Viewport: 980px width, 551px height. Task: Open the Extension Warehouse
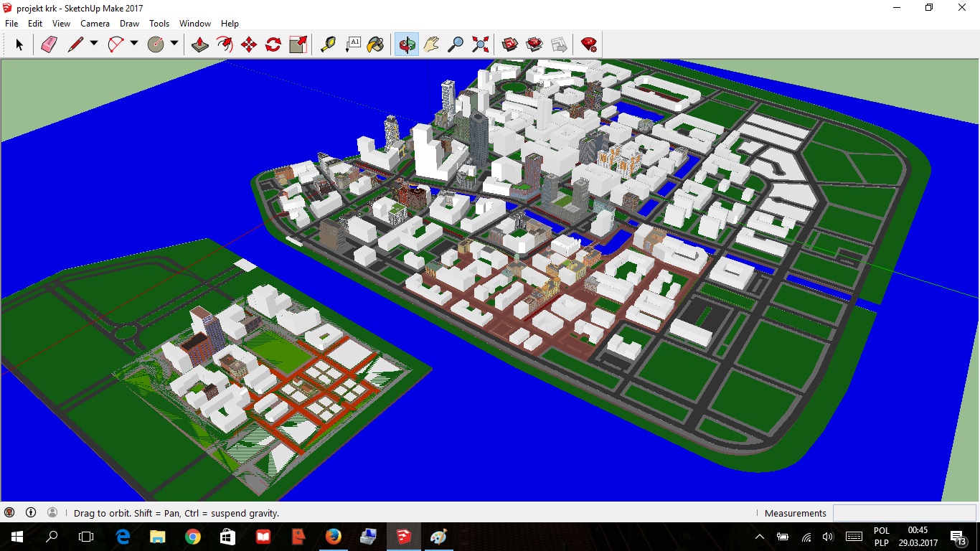pyautogui.click(x=534, y=45)
